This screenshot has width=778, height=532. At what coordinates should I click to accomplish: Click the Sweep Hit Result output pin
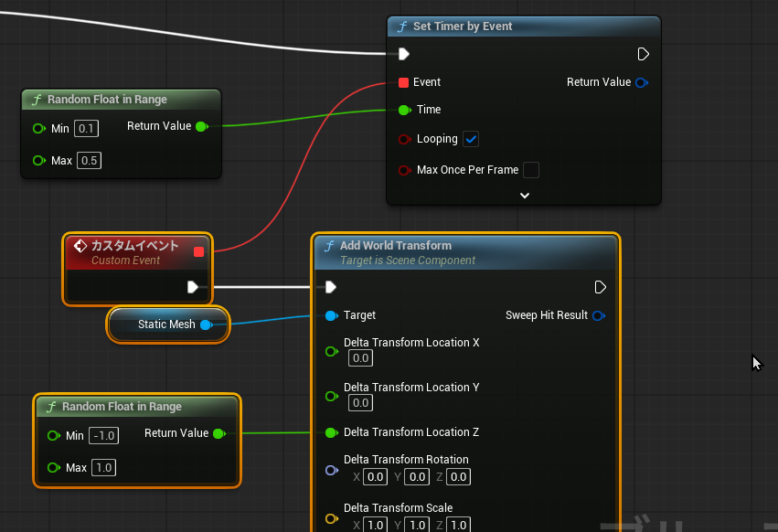pos(598,315)
